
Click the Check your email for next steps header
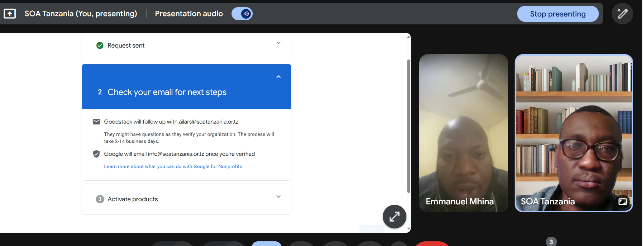coord(167,92)
